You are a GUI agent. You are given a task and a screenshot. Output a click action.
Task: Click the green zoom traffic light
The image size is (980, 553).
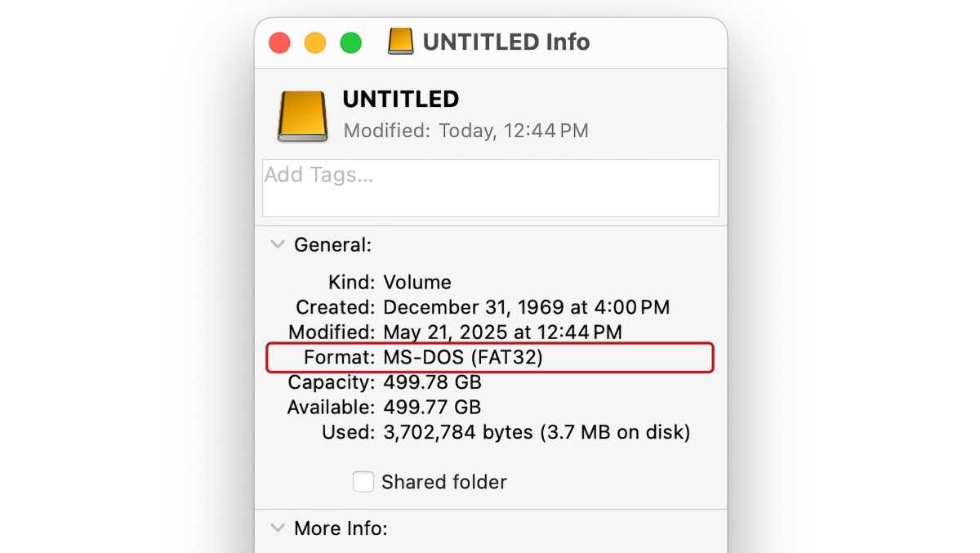pyautogui.click(x=351, y=42)
